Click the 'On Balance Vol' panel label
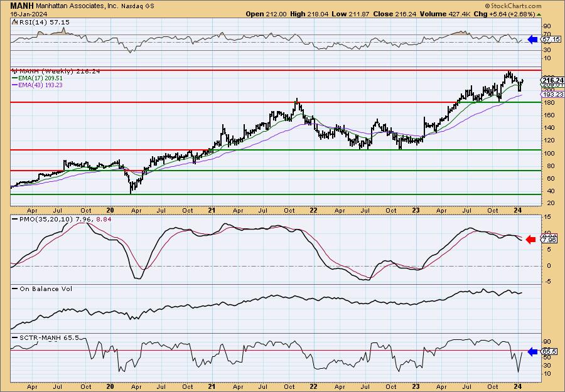 point(46,289)
